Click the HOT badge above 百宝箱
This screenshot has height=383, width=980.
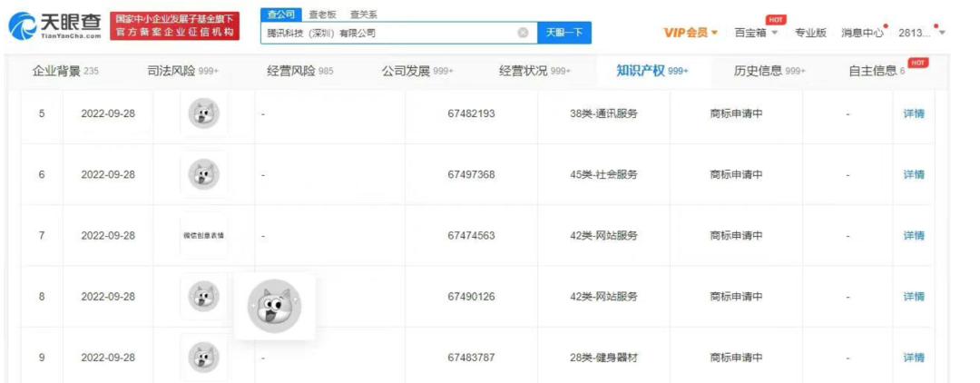coord(776,19)
